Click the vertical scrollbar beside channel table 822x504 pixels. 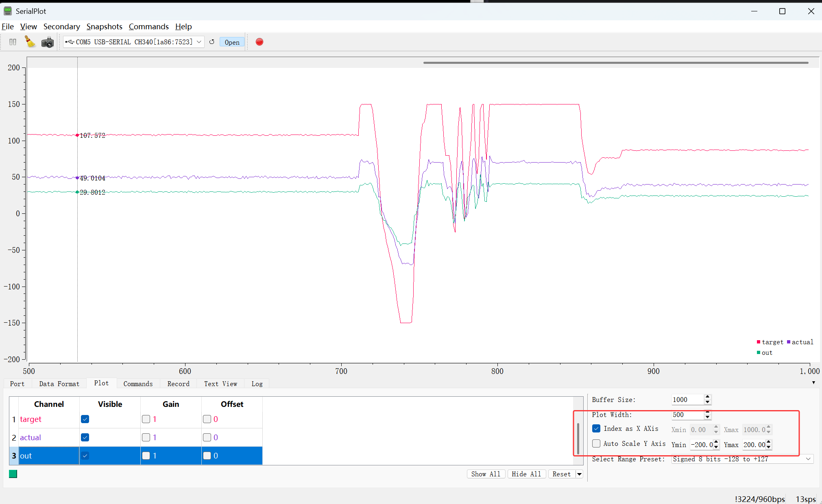pos(578,438)
